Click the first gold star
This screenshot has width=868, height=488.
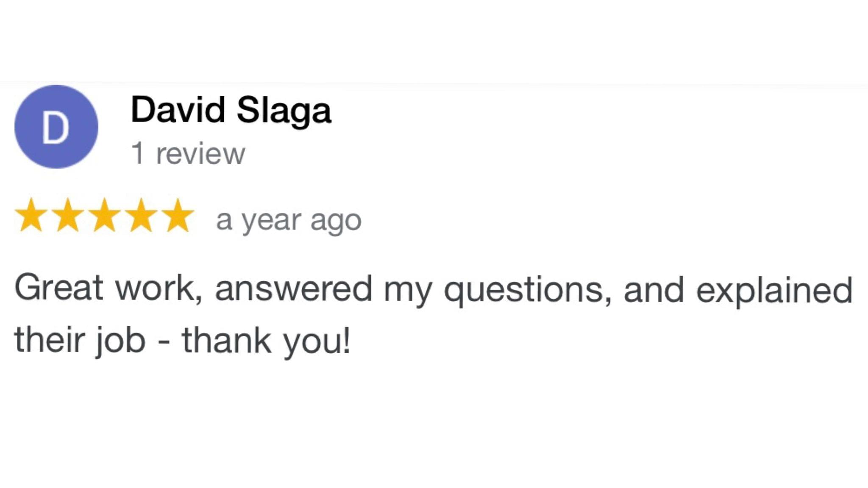31,216
